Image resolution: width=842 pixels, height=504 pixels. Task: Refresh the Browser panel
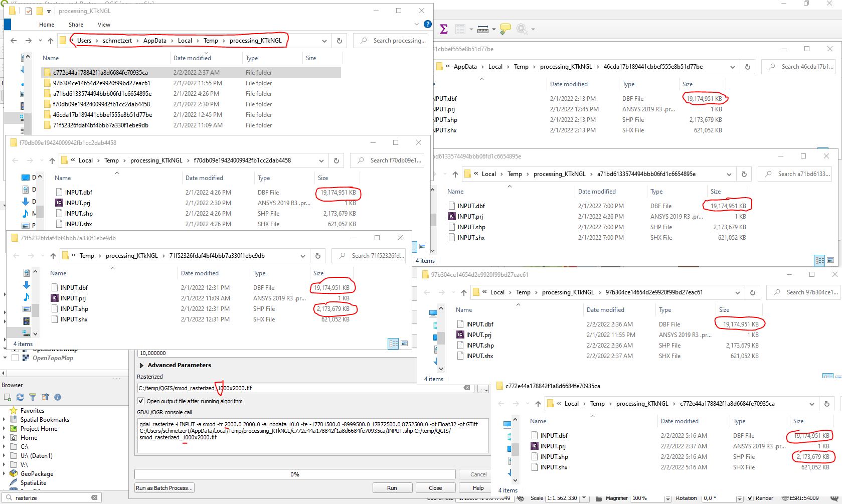(20, 397)
